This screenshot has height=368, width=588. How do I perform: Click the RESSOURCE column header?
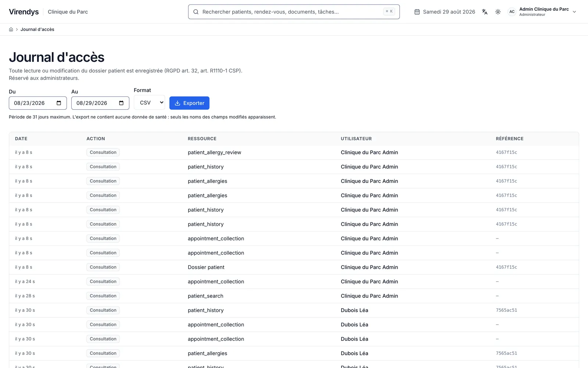pyautogui.click(x=202, y=139)
